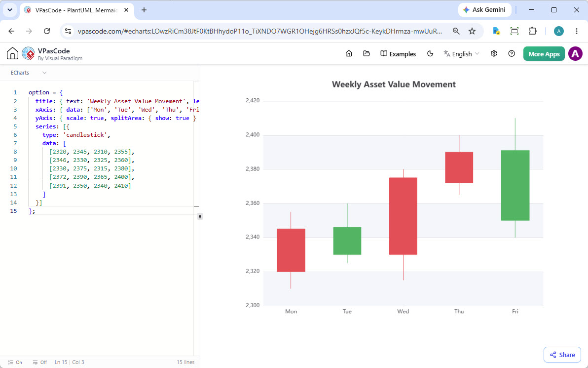The image size is (588, 368).
Task: Open a new browser tab
Action: [x=144, y=10]
